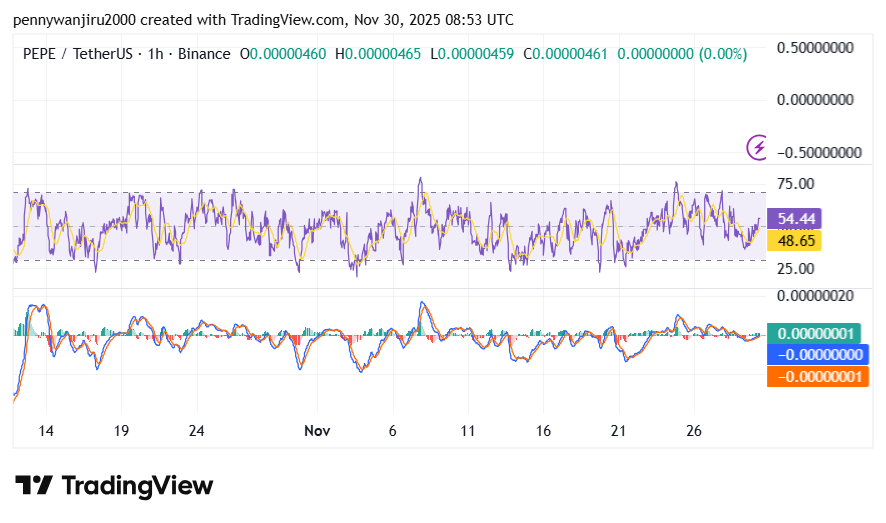Click the yellow RSI average label 48.65
Viewport: 886px width, 523px height.
(798, 241)
